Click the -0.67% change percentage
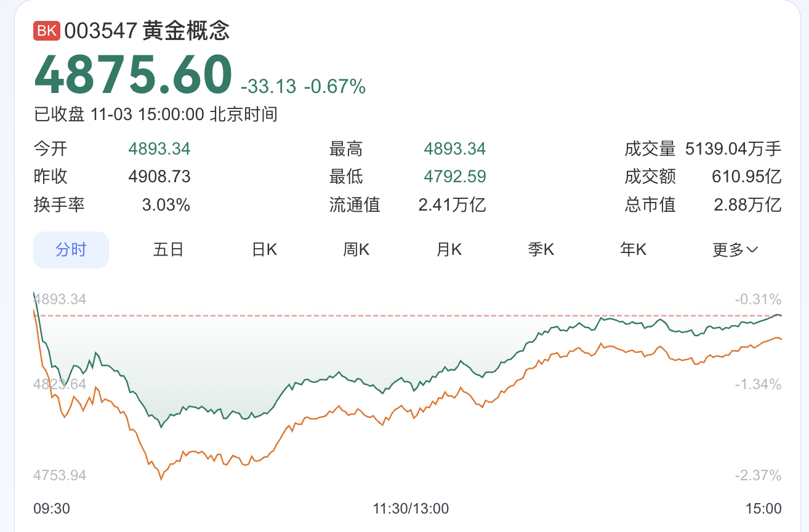This screenshot has width=809, height=532. tap(335, 87)
